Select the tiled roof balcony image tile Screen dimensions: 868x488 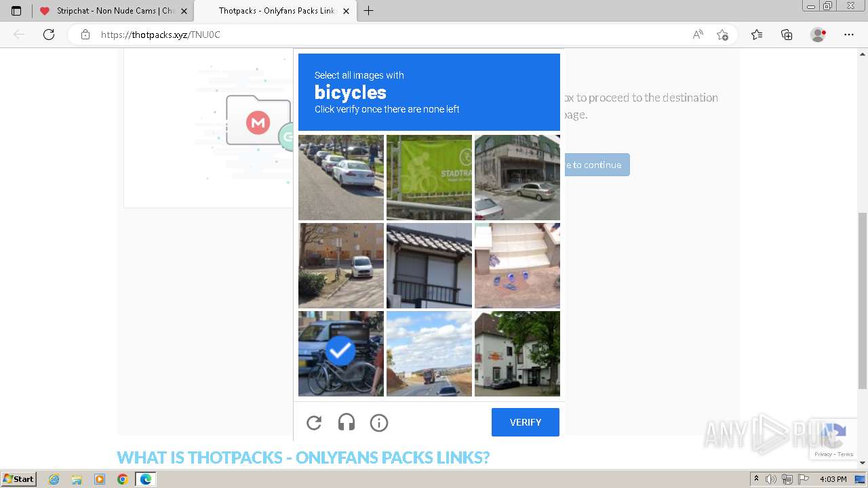[x=429, y=266]
